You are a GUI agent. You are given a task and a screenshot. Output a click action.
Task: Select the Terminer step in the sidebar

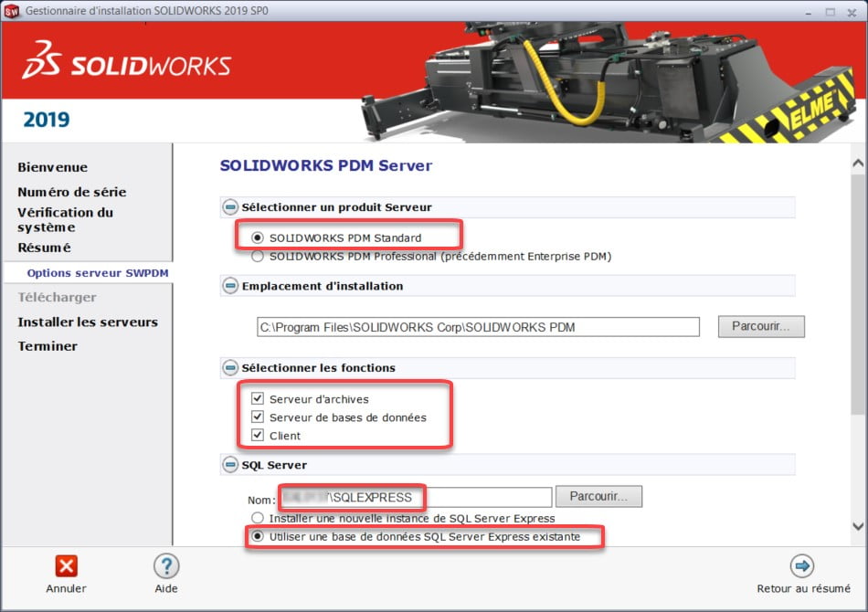[x=48, y=346]
